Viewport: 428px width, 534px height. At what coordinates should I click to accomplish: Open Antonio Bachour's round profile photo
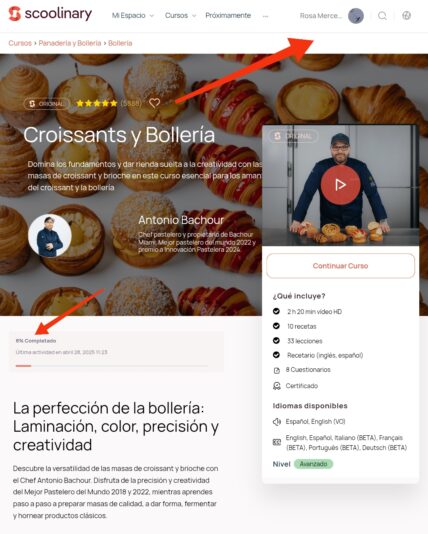click(x=50, y=235)
